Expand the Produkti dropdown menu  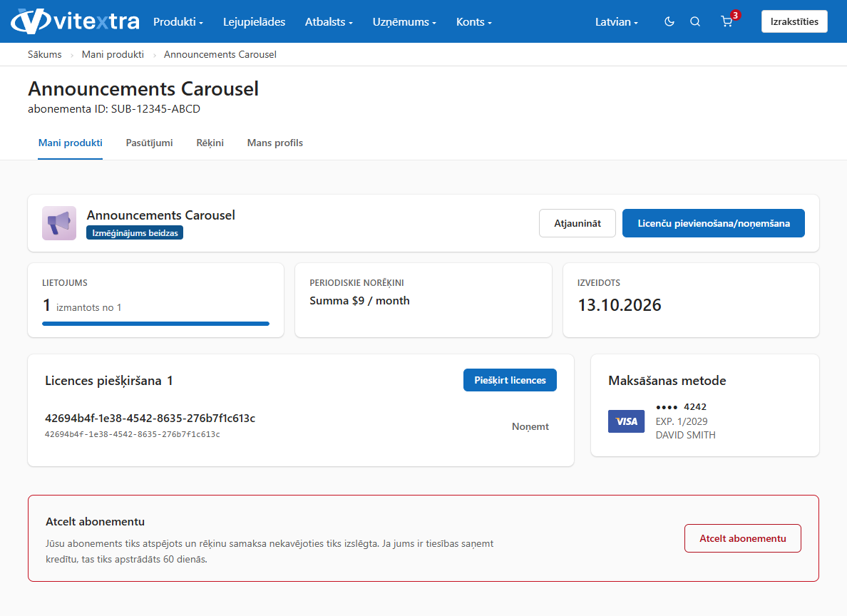[x=178, y=21]
